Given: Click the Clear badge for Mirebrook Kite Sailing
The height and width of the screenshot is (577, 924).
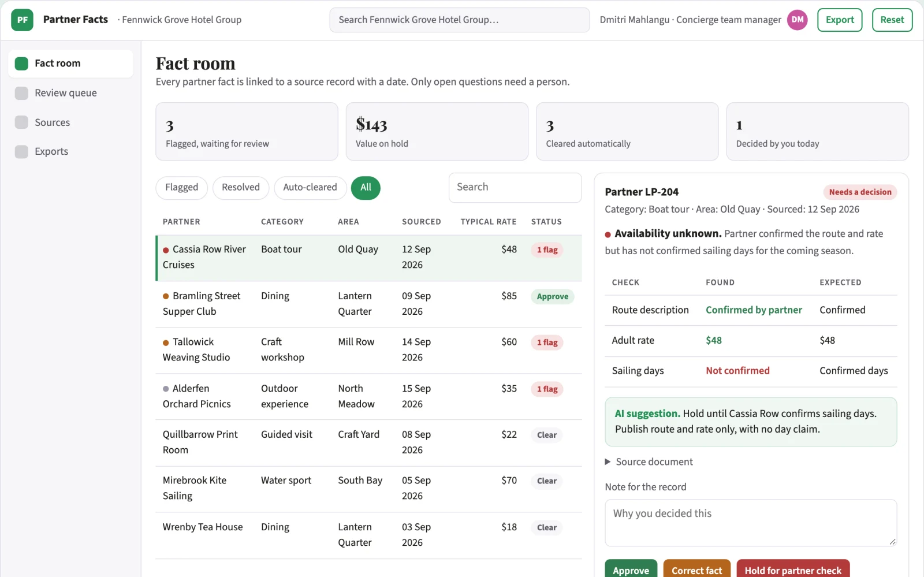Looking at the screenshot, I should (546, 481).
